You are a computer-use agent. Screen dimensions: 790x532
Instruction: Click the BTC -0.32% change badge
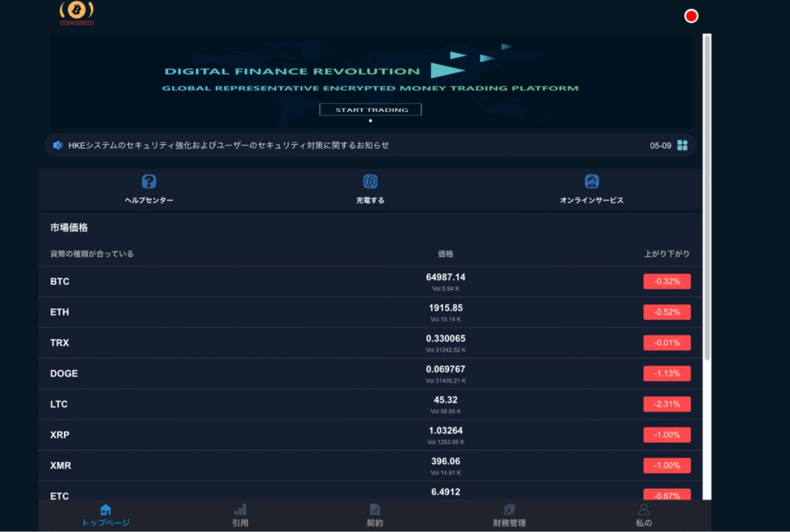(x=667, y=281)
